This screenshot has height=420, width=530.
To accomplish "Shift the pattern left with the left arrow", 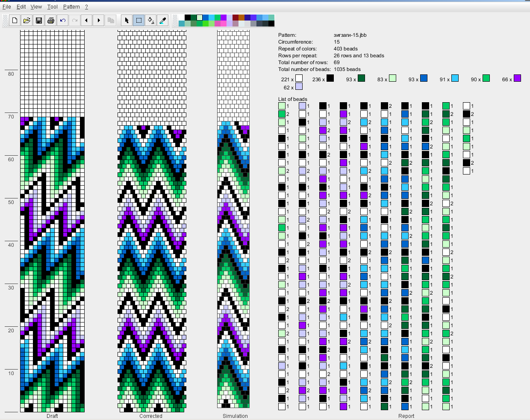I will click(87, 21).
